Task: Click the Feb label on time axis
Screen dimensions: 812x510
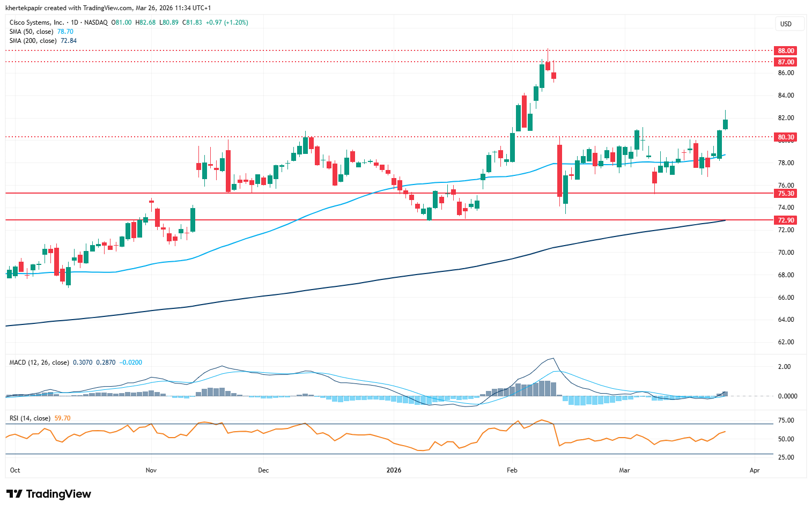Action: point(512,470)
